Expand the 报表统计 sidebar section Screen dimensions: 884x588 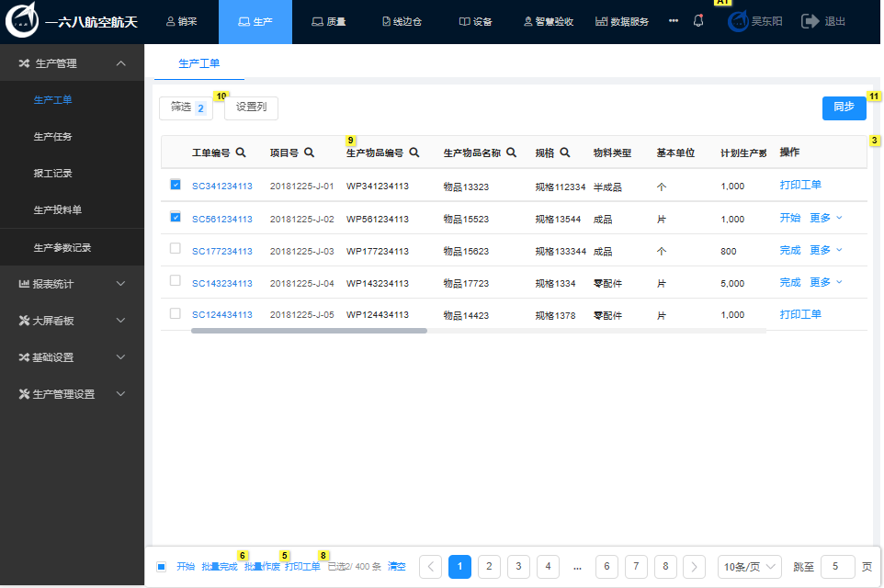click(73, 284)
